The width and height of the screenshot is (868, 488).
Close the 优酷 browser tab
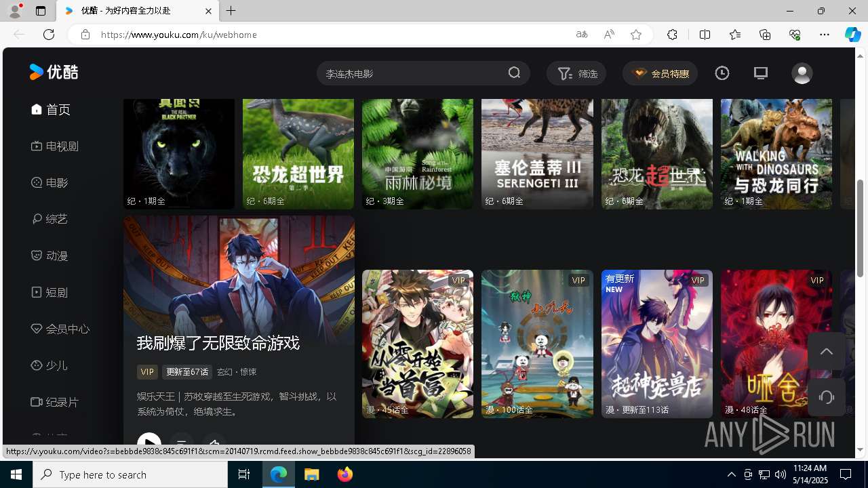click(208, 11)
